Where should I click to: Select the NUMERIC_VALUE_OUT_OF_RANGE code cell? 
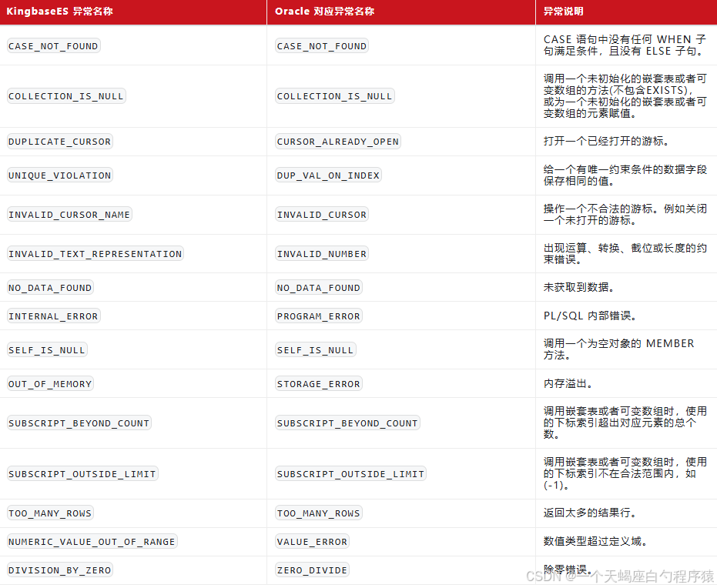[x=92, y=541]
